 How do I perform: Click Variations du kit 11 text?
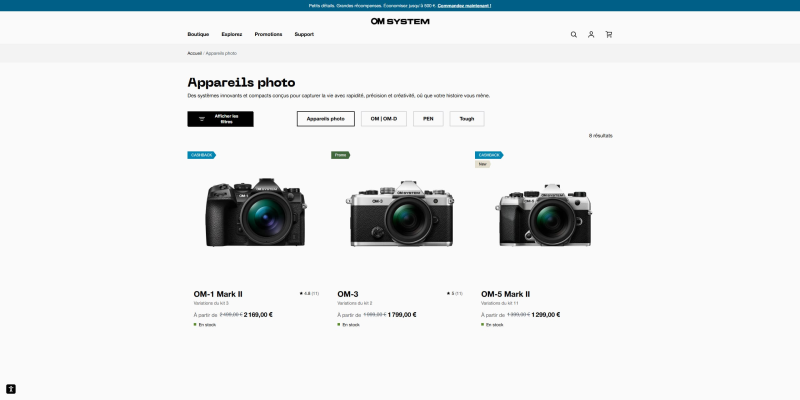[499, 304]
